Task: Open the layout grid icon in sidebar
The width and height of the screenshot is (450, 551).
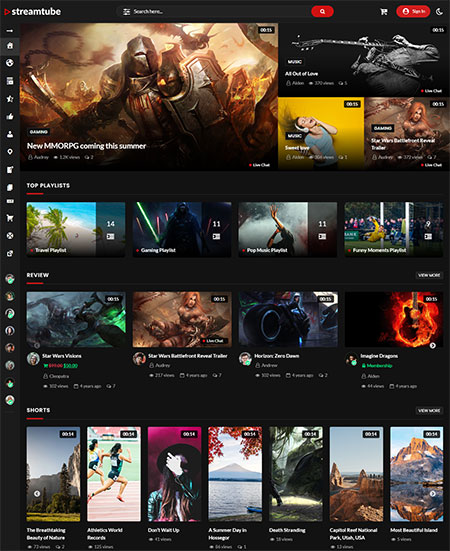Action: point(10,81)
